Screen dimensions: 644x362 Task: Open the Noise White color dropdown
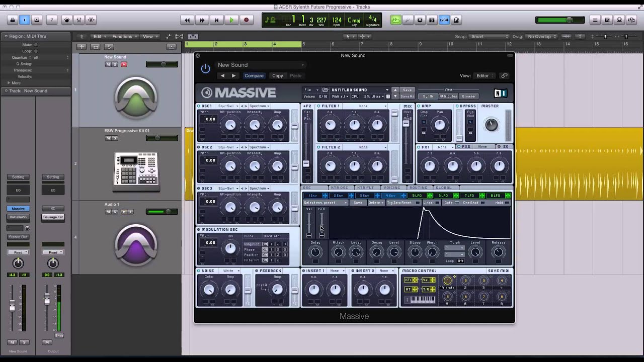231,271
